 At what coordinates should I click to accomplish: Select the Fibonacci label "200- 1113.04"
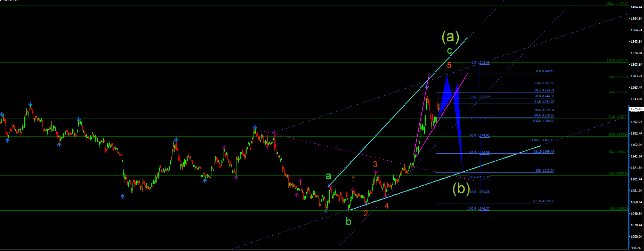tap(545, 171)
